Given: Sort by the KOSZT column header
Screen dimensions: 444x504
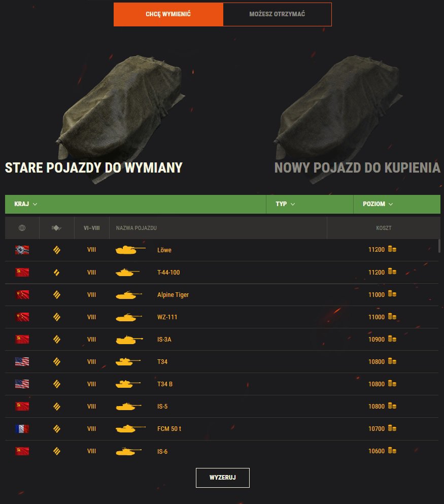Looking at the screenshot, I should coord(384,228).
